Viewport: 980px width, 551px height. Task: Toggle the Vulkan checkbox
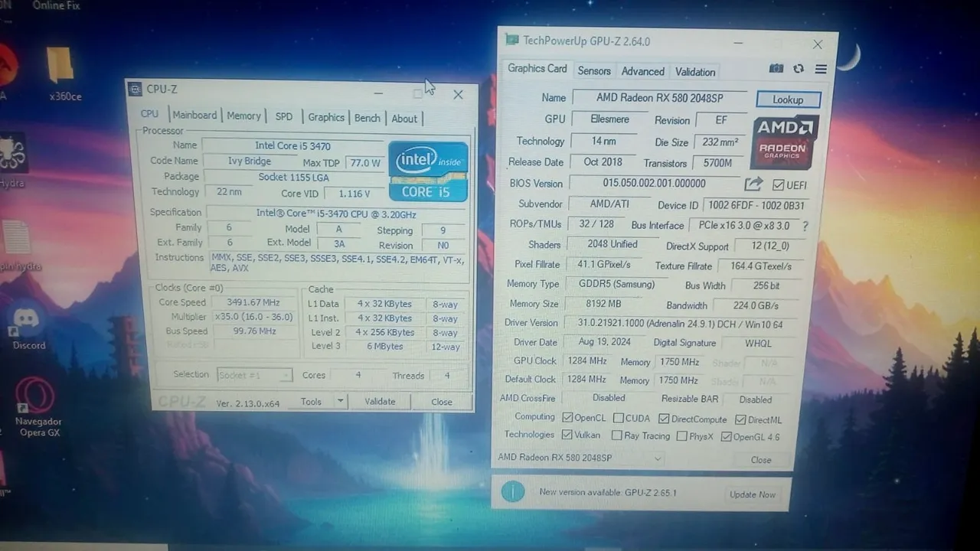[567, 435]
